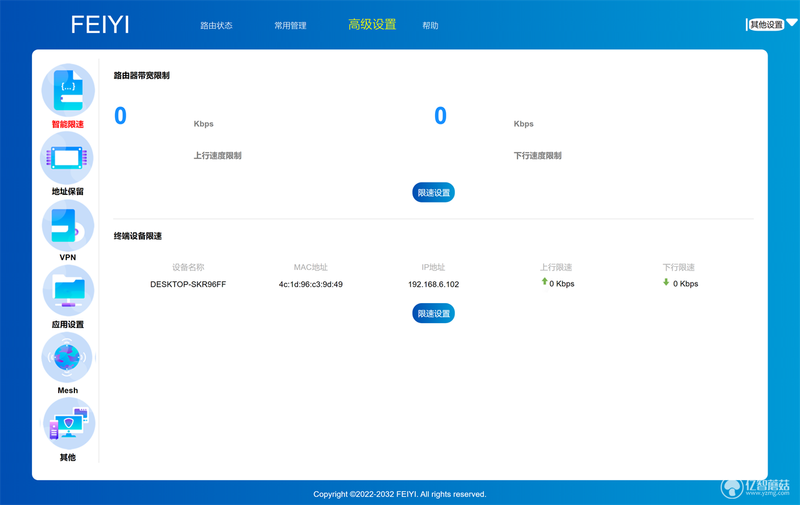The width and height of the screenshot is (800, 505).
Task: Click the MAC地址 column header
Action: tap(311, 267)
